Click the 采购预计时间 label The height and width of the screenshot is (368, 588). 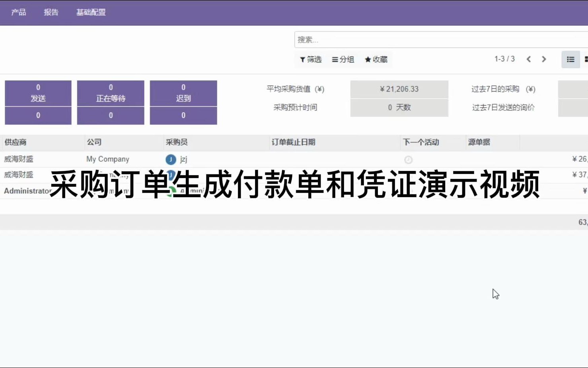pyautogui.click(x=295, y=108)
